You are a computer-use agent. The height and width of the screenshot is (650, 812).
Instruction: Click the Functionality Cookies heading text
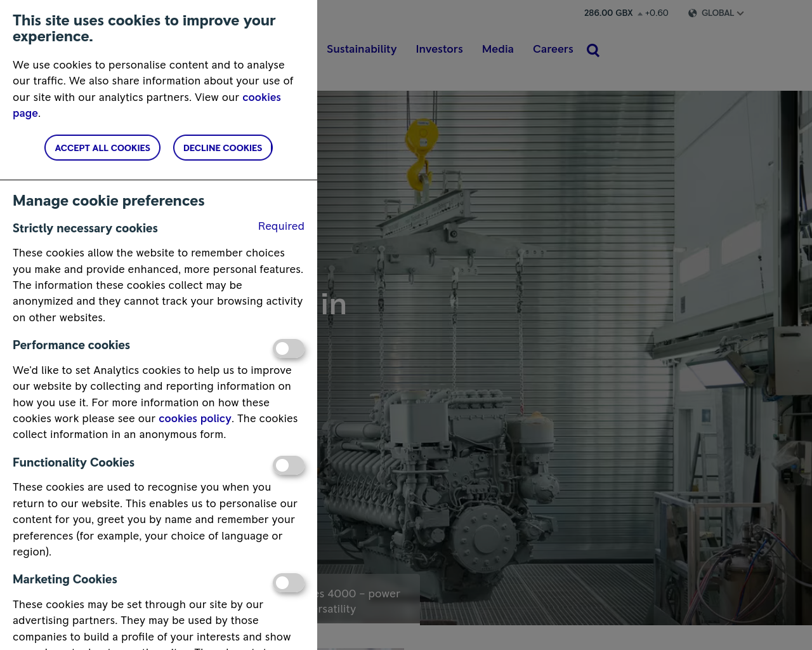pos(74,462)
